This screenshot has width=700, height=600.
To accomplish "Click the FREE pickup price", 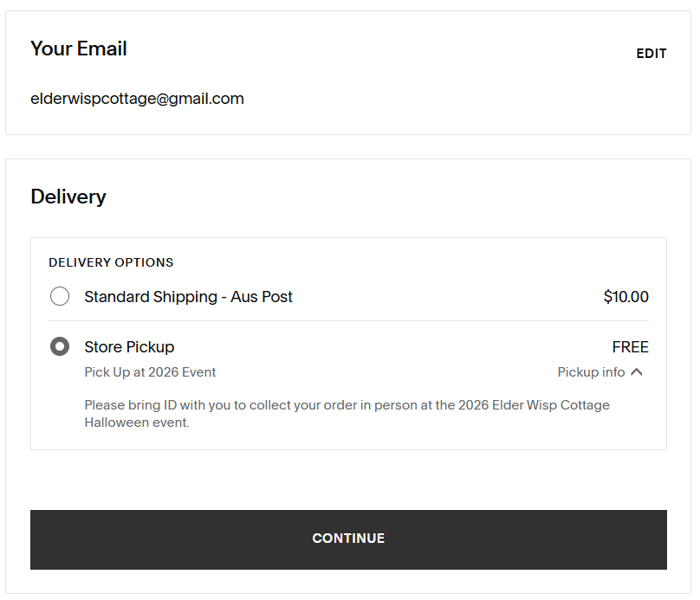I will pos(630,347).
